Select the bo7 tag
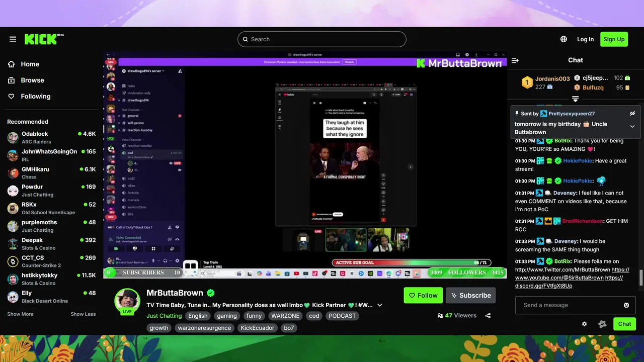 tap(289, 328)
